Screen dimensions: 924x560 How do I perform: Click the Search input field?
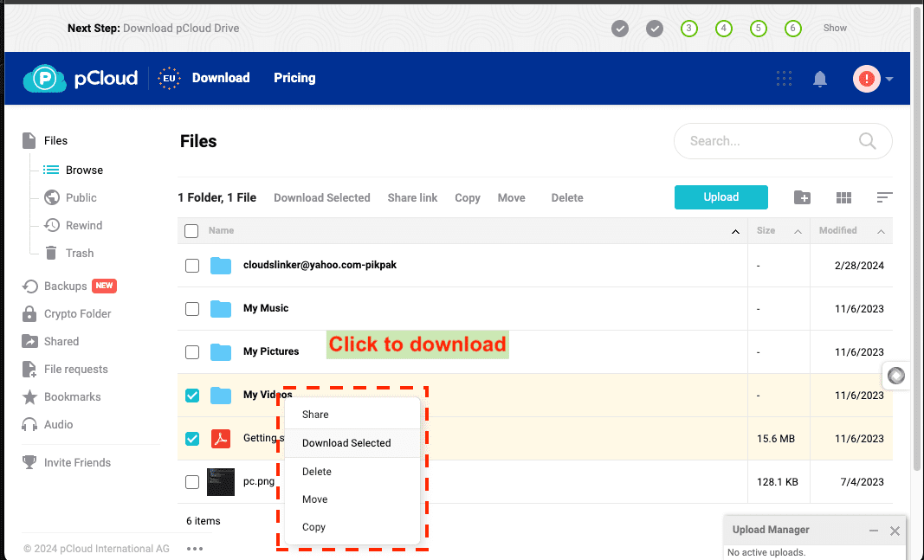(783, 141)
